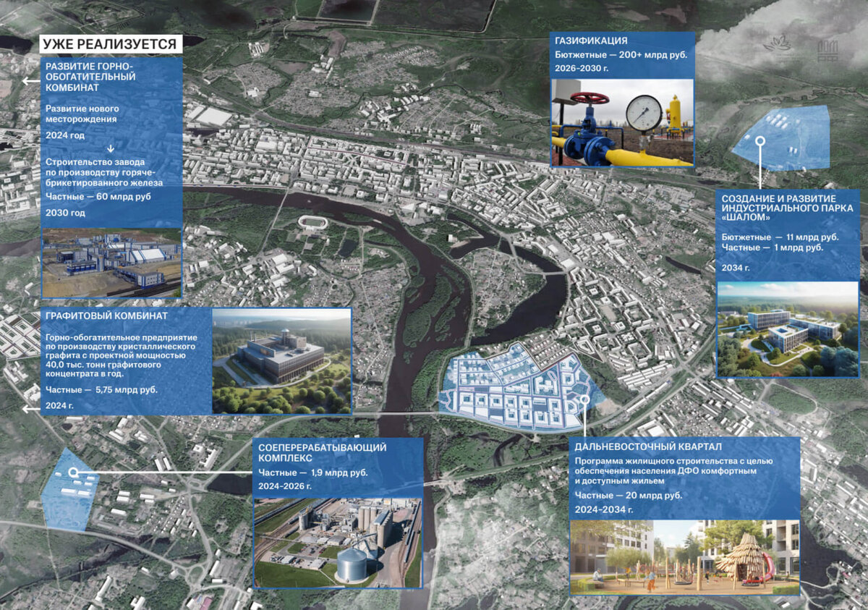Click the Far Eastern quarter housing program description
Viewport: 868px width, 610px height.
point(674,471)
